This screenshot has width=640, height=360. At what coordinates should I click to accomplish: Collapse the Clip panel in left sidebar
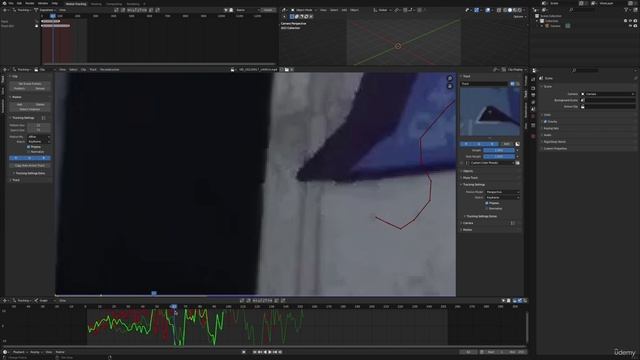pos(14,76)
